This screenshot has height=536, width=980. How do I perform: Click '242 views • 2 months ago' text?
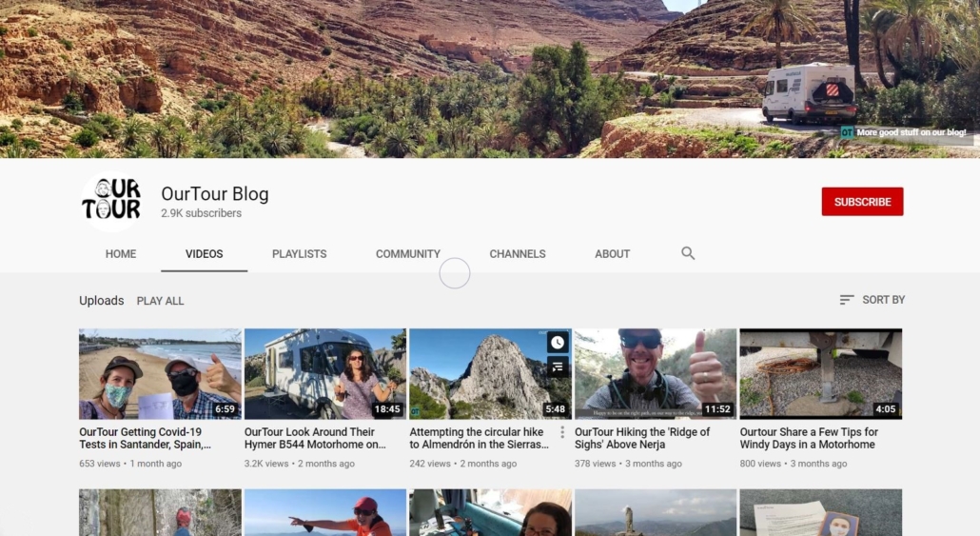[x=463, y=464]
